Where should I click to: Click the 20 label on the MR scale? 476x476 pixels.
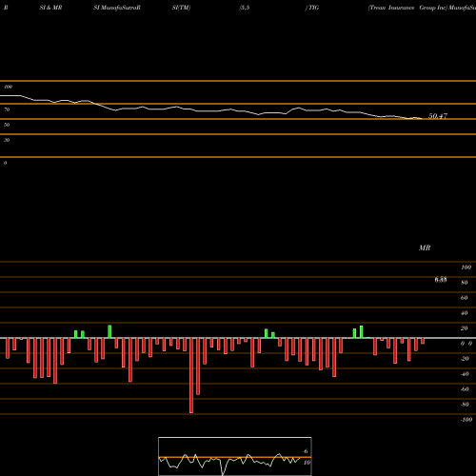coord(465,328)
